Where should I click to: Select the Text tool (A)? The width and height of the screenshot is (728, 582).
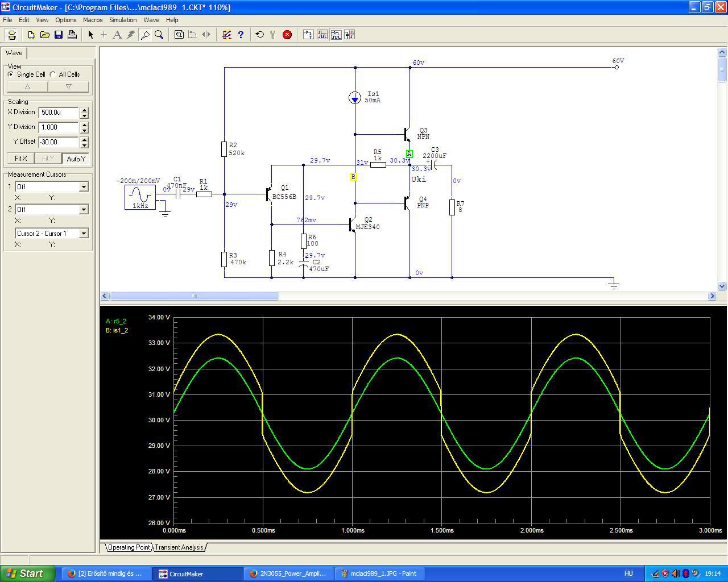[x=117, y=35]
